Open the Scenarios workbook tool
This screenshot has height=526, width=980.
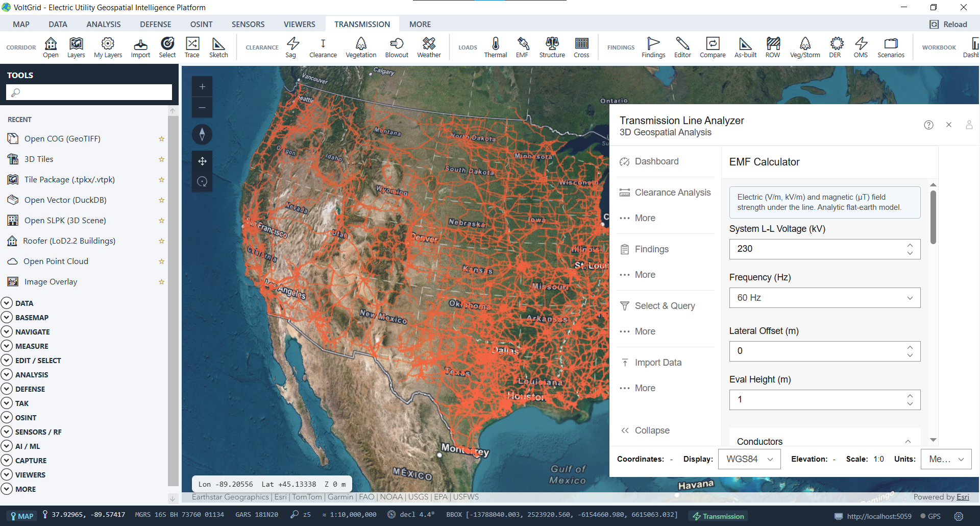click(x=891, y=47)
